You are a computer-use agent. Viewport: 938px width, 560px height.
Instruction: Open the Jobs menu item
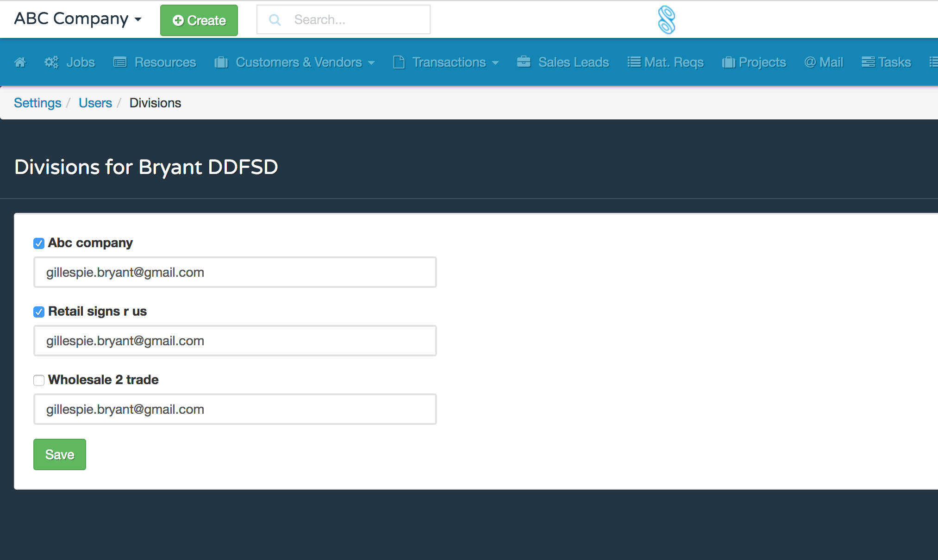pyautogui.click(x=69, y=62)
